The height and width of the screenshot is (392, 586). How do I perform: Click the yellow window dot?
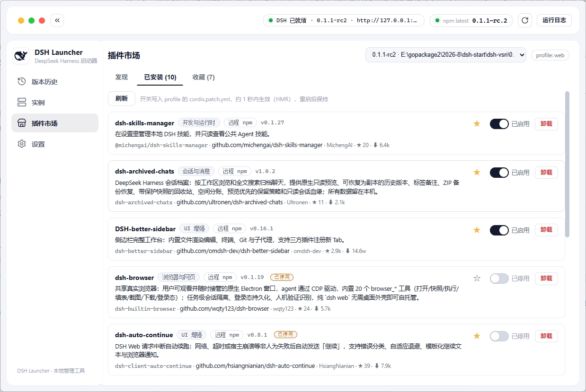(x=21, y=20)
